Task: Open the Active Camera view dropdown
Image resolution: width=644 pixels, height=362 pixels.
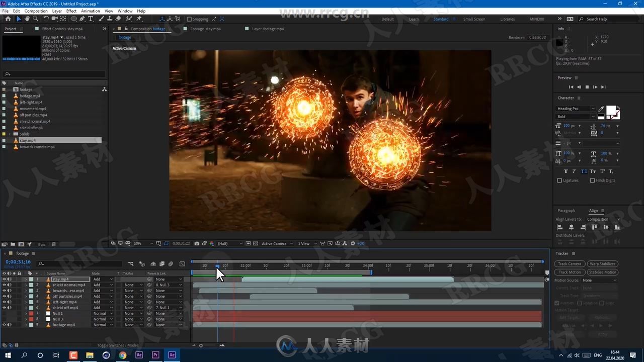Action: click(277, 243)
